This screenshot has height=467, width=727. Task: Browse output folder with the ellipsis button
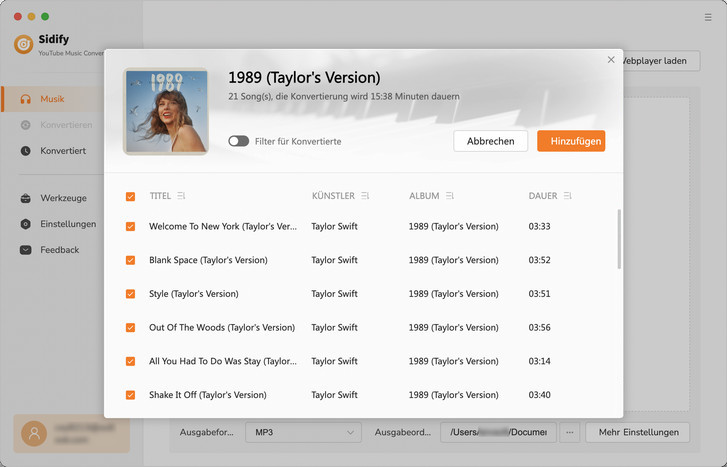pyautogui.click(x=570, y=432)
